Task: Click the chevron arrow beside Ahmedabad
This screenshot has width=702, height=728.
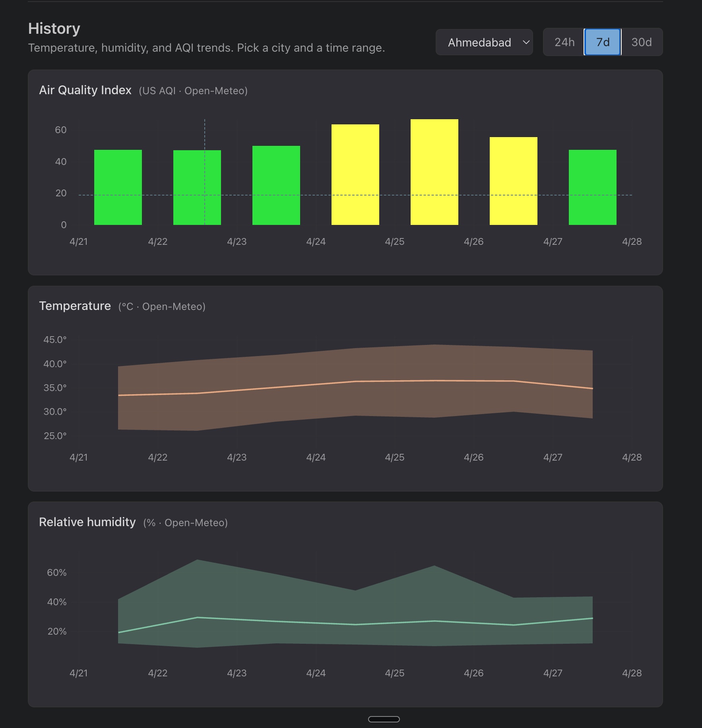Action: 526,42
